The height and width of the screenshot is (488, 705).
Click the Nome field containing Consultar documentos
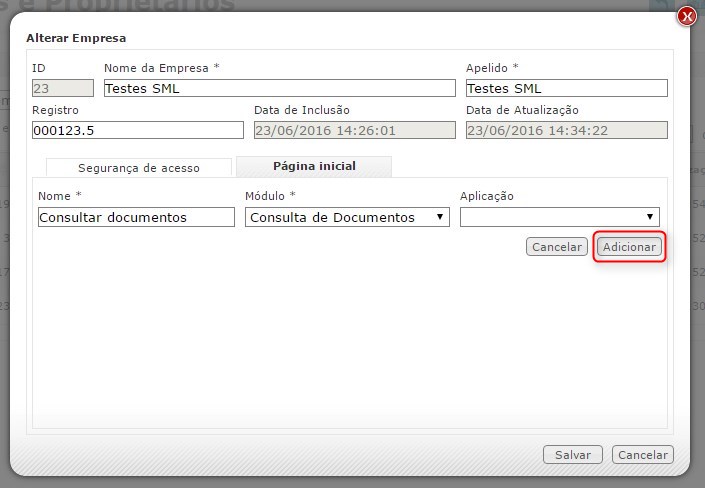(x=136, y=217)
